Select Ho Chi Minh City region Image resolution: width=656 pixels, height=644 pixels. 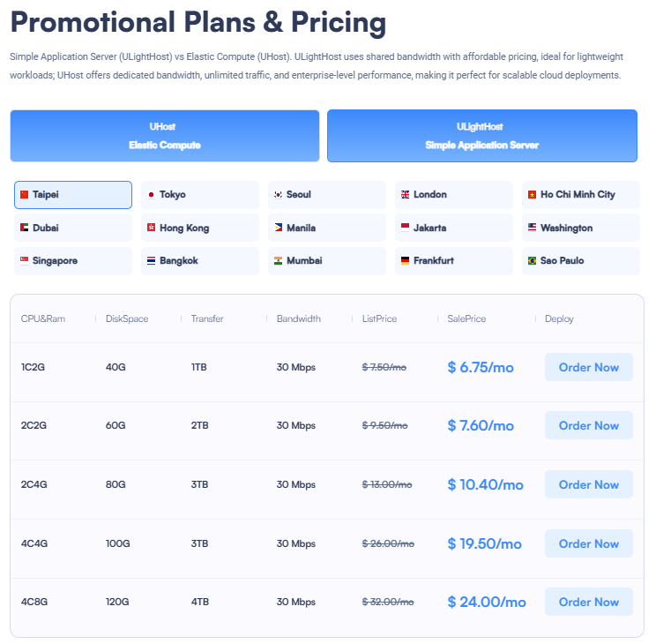tap(581, 195)
